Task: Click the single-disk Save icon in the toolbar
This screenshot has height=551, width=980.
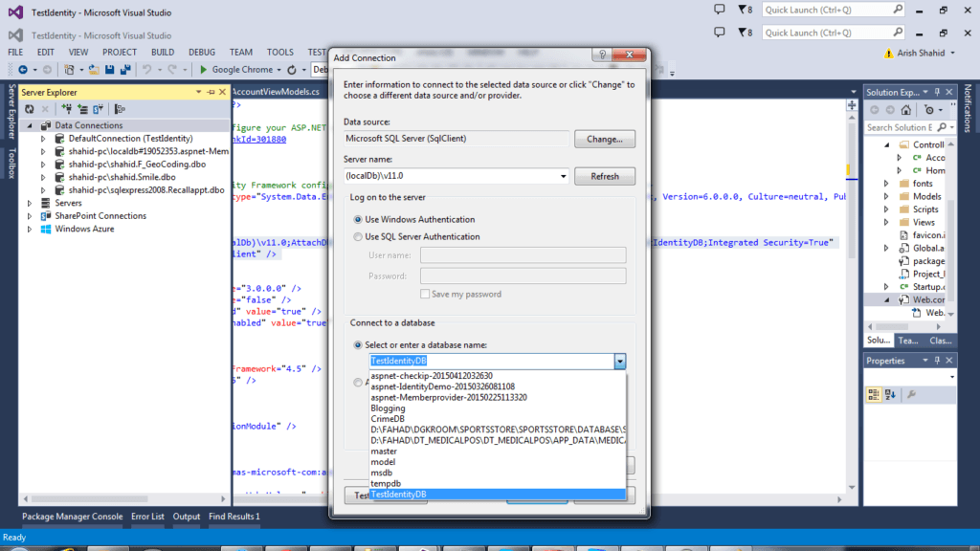Action: (x=109, y=69)
